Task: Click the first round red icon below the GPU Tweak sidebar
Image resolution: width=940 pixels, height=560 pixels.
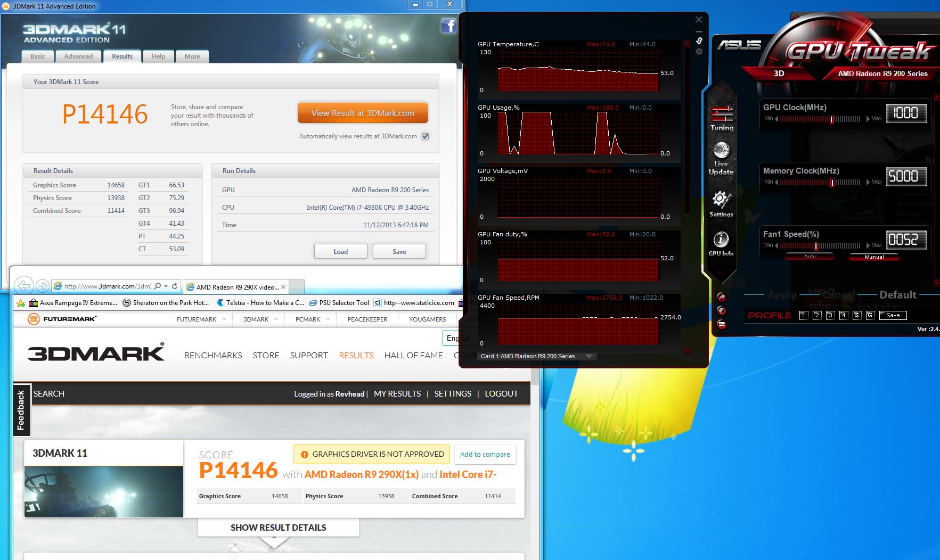Action: pos(721,297)
